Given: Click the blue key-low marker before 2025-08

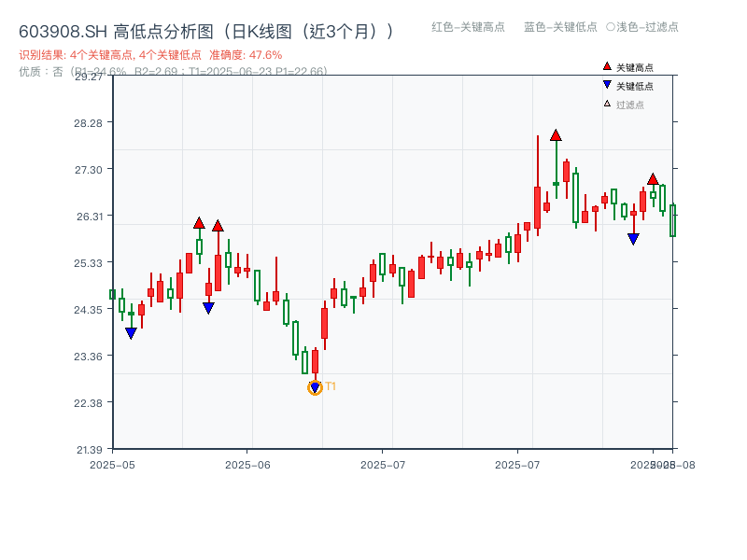Looking at the screenshot, I should tap(634, 239).
